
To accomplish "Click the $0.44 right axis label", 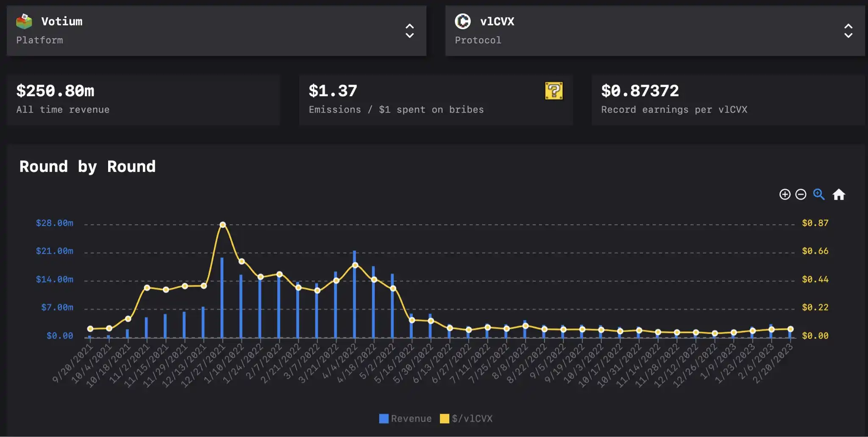I will coord(815,279).
